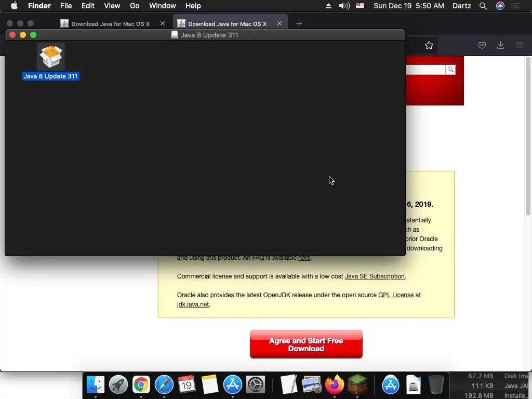Open Notes from the Dock
This screenshot has height=399, width=532.
(x=210, y=385)
